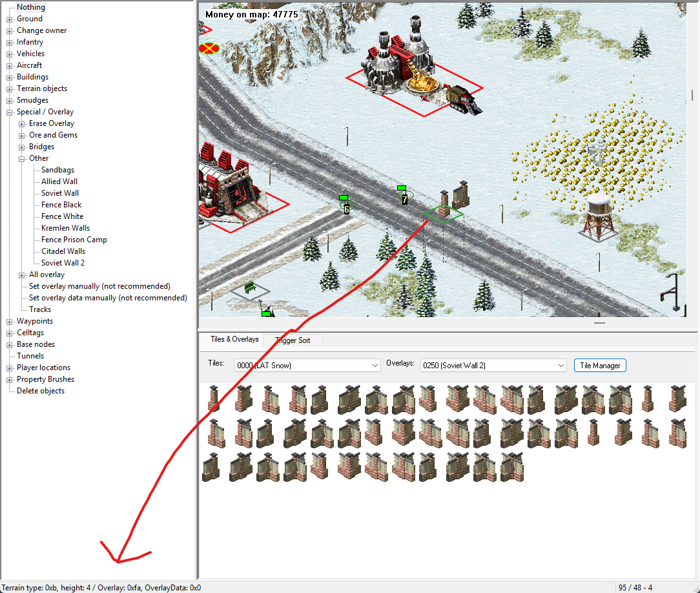Select waypoint 6 marker on the road
The image size is (700, 593).
click(x=346, y=205)
